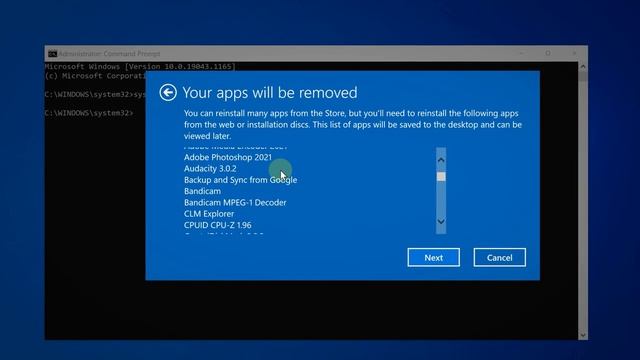Screen dimensions: 640x360
Task: Click the app list scroll down arrow
Action: [x=441, y=221]
